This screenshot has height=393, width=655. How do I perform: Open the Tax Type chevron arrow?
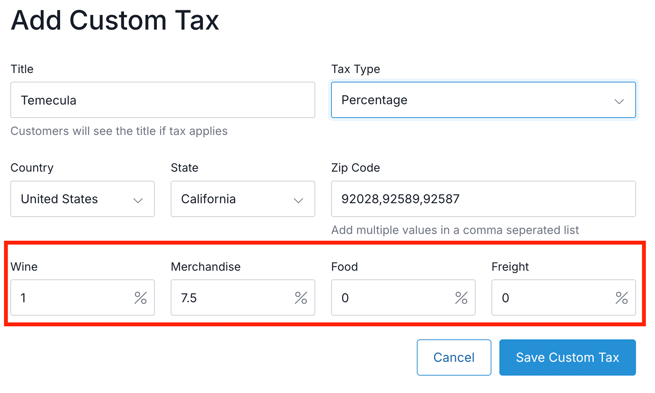tap(619, 101)
